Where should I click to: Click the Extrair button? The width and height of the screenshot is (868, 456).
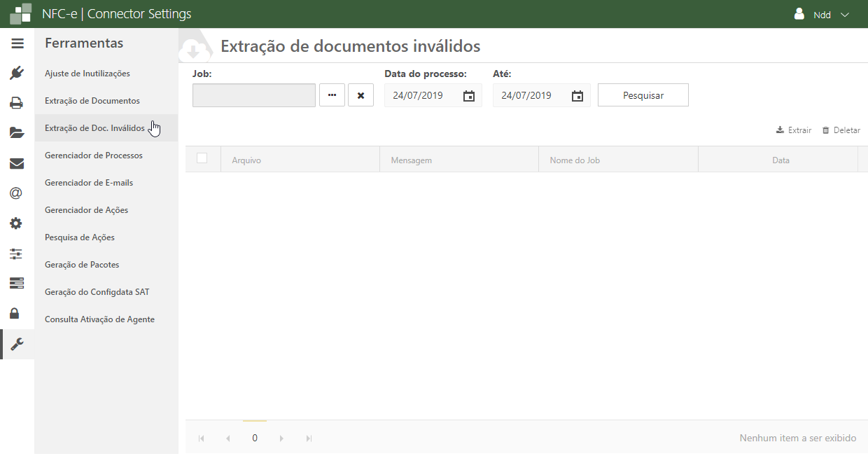(794, 130)
